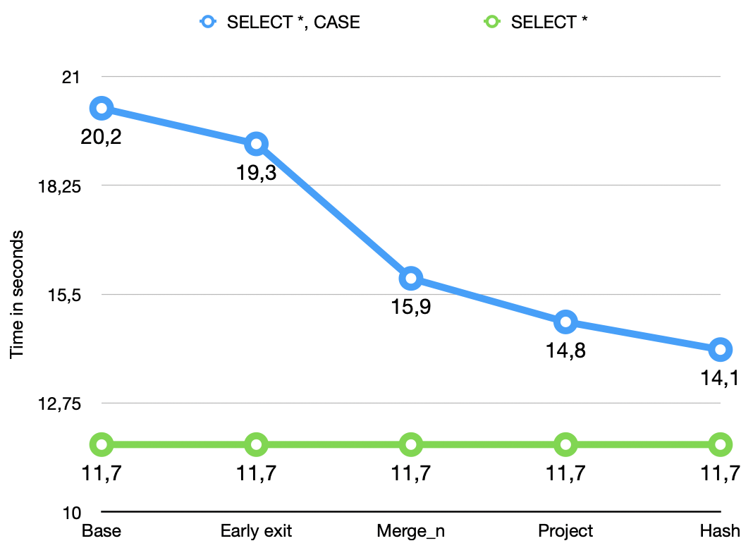This screenshot has width=753, height=560.
Task: Click the 20,2 data value label
Action: [x=101, y=136]
